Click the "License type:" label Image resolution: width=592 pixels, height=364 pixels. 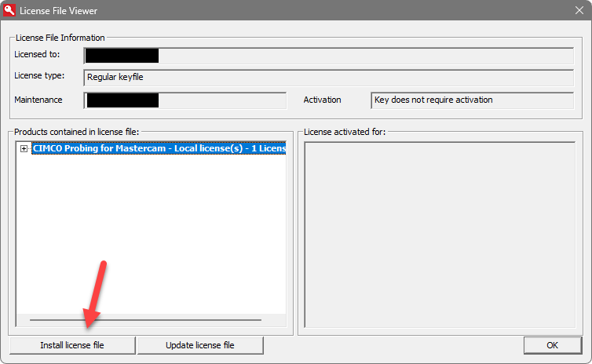39,75
